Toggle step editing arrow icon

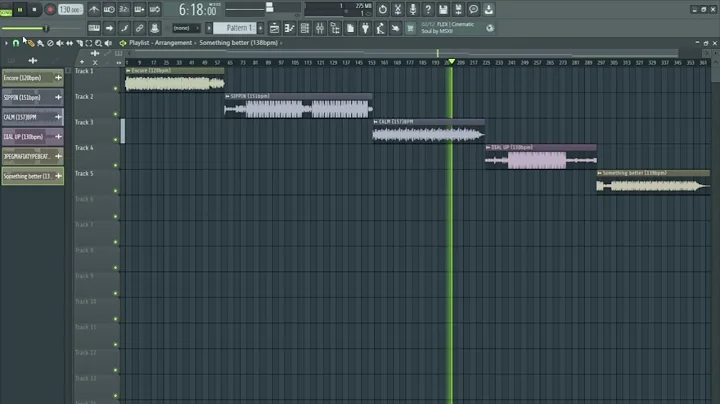click(109, 28)
